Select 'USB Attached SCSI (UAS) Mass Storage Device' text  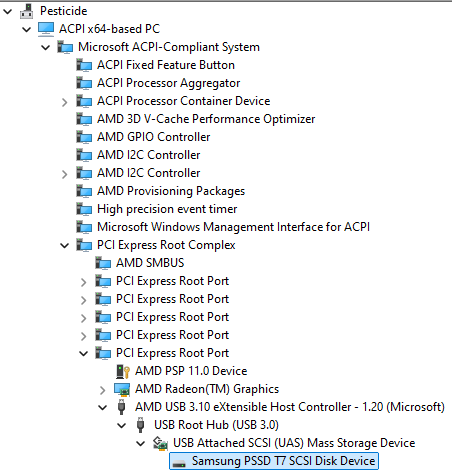(294, 443)
